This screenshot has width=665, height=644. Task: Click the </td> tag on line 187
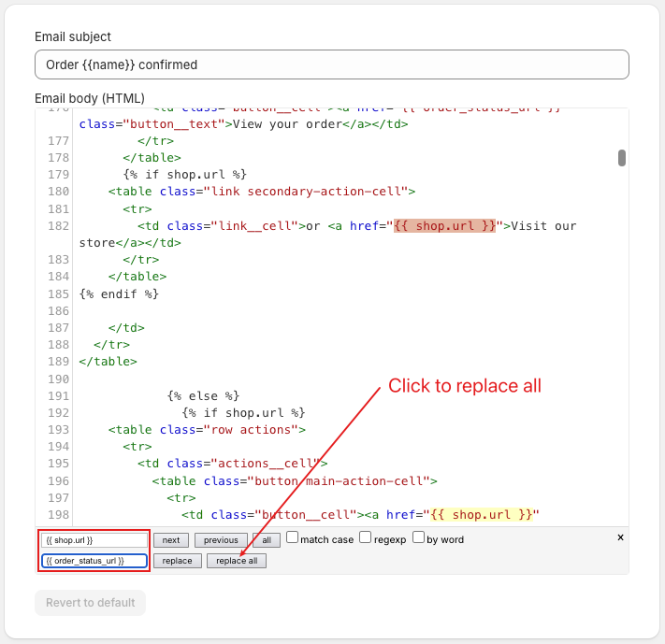[126, 328]
